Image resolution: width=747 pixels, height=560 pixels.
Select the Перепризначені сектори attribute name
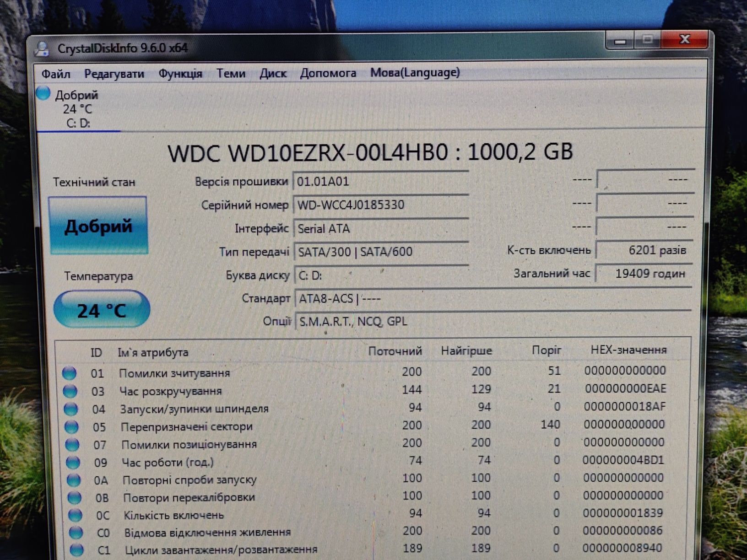[x=187, y=427]
